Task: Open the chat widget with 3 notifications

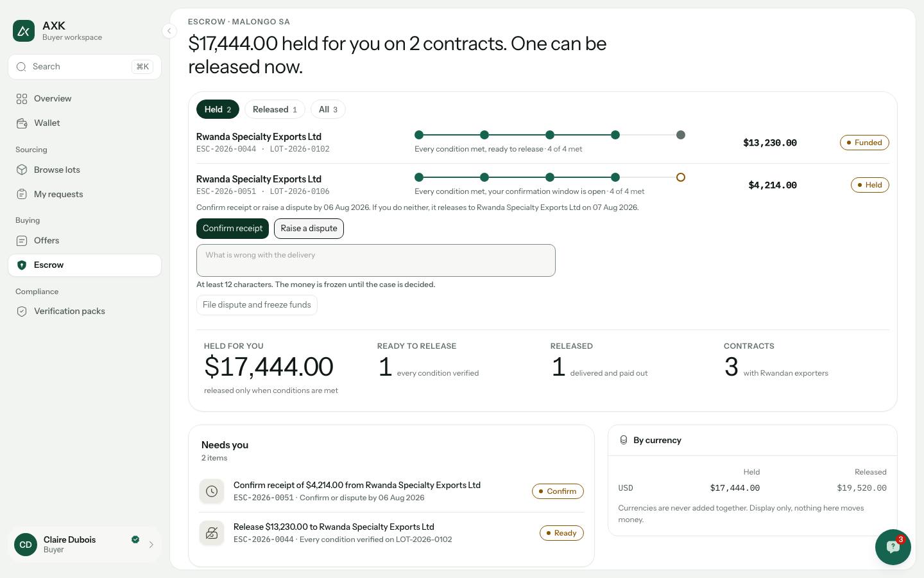Action: (893, 547)
